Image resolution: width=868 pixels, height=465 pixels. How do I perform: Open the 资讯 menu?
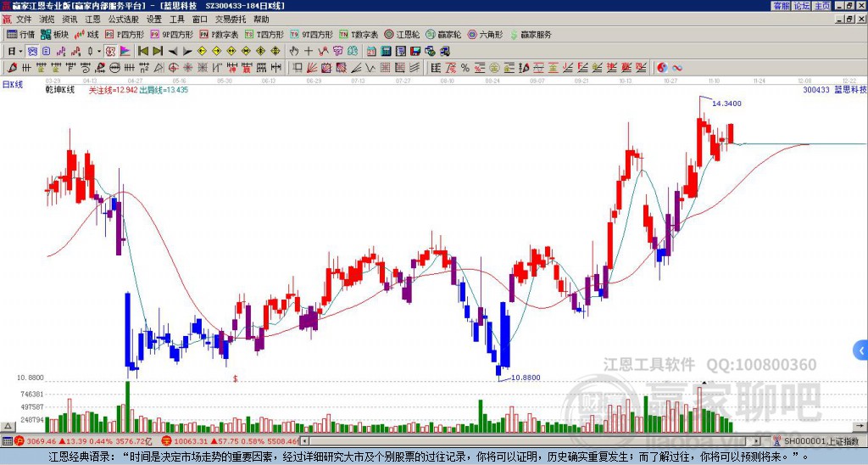click(x=70, y=20)
